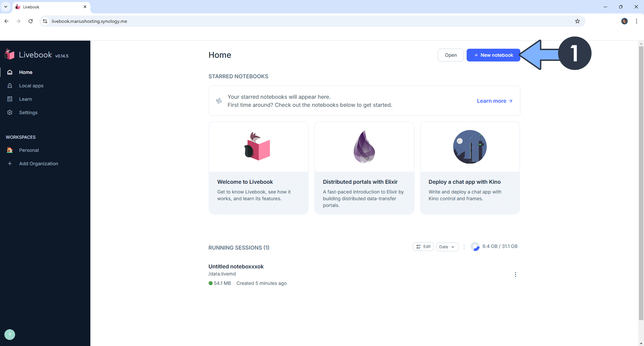Screen dimensions: 644x346
Task: Expand the Date sort dropdown
Action: [x=447, y=247]
